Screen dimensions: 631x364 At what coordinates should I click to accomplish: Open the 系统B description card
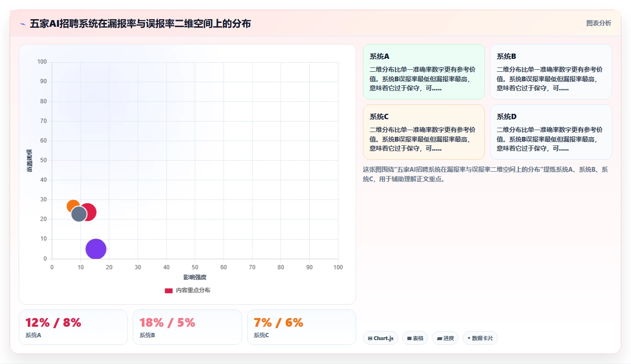(x=551, y=72)
